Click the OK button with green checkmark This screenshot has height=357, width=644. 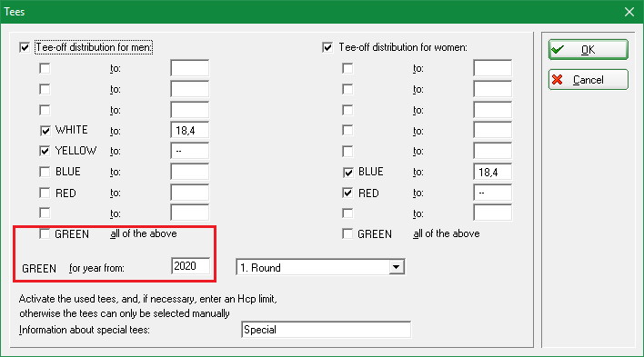(589, 50)
